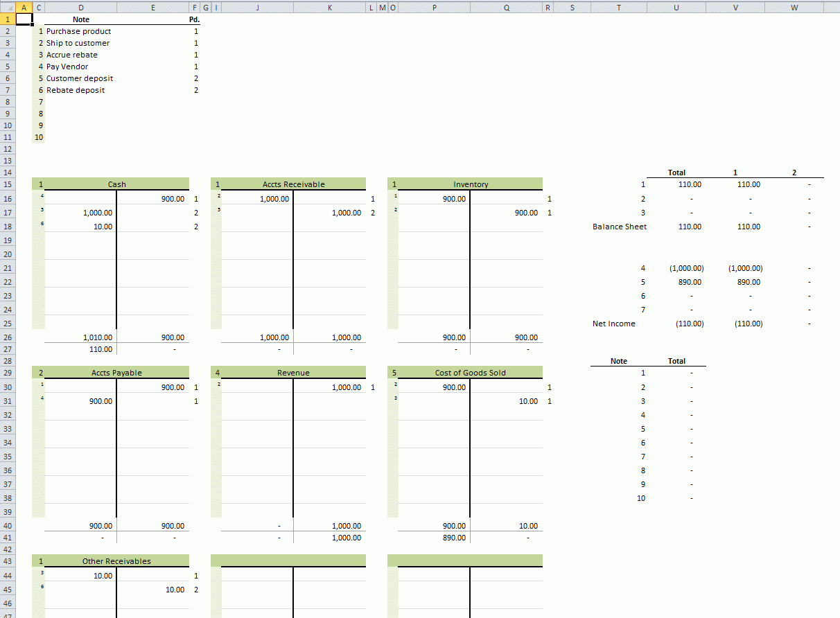Image resolution: width=840 pixels, height=618 pixels.
Task: Click the Accts Payable title cell
Action: (116, 372)
